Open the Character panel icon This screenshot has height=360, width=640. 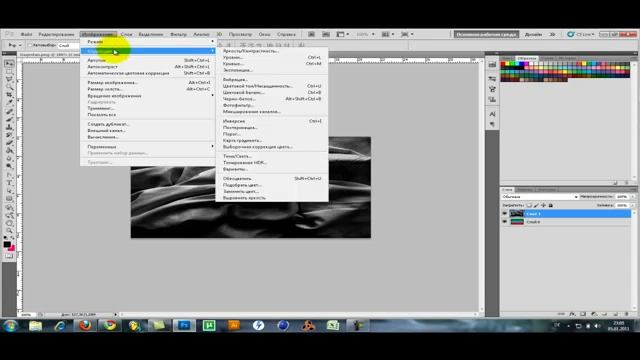point(492,114)
